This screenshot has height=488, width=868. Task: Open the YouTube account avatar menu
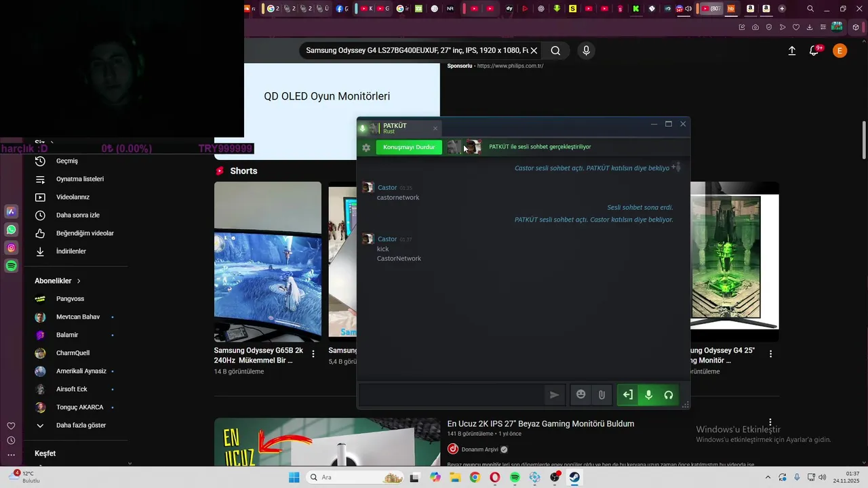[840, 51]
